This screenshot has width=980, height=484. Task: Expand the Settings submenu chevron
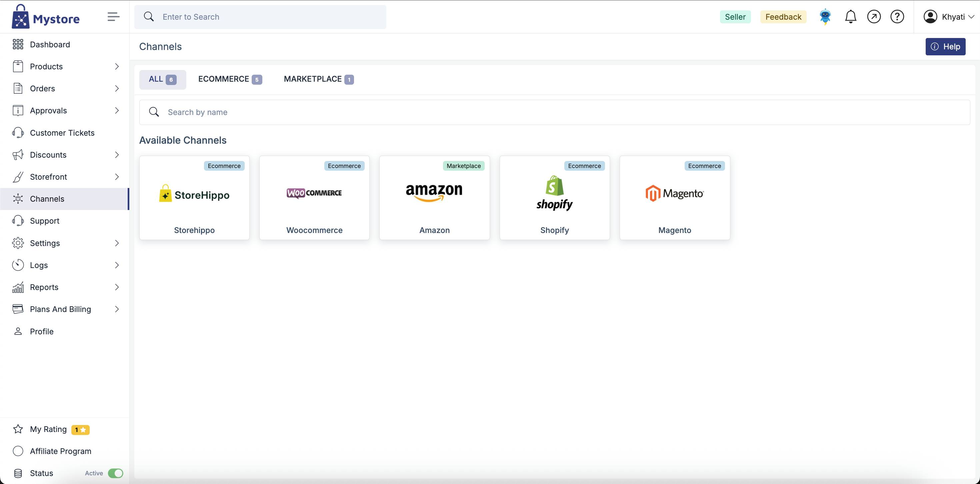point(116,243)
